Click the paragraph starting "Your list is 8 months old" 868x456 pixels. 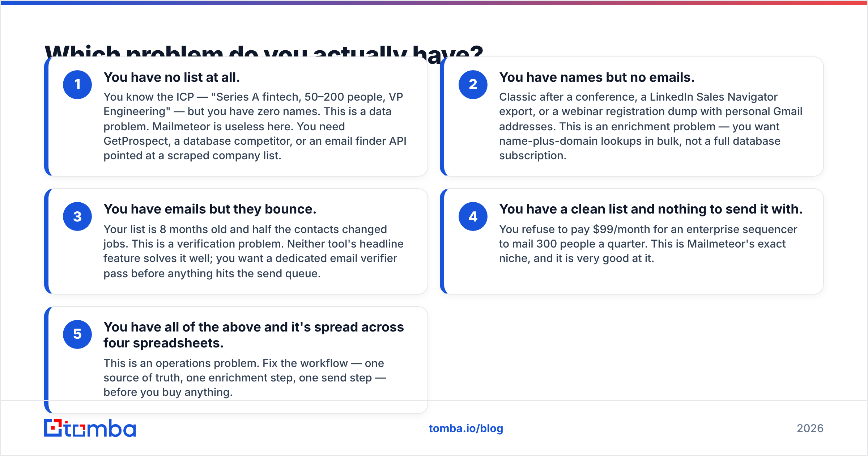coord(254,251)
